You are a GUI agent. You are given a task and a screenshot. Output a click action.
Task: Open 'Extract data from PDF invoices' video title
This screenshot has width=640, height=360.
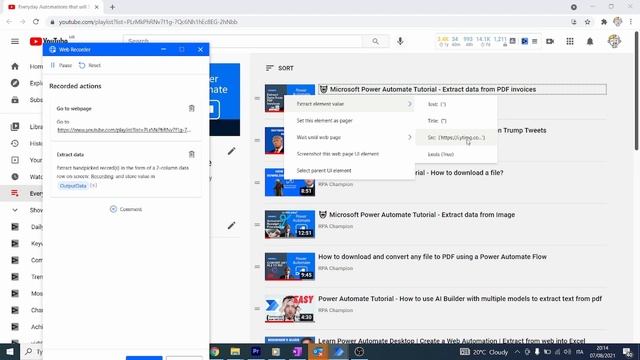(433, 89)
